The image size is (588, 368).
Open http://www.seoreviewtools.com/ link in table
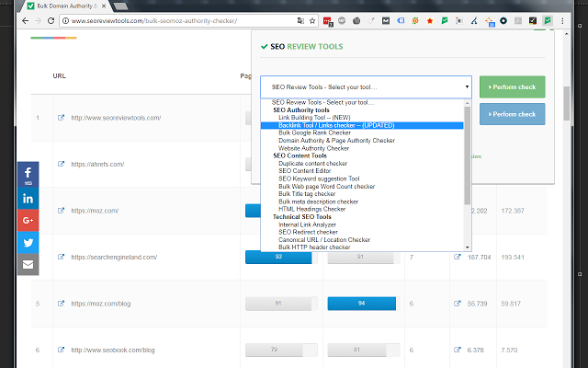pyautogui.click(x=116, y=118)
